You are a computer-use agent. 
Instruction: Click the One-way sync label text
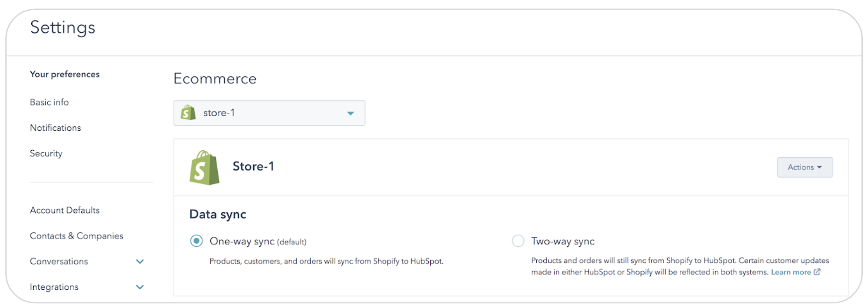(x=242, y=241)
